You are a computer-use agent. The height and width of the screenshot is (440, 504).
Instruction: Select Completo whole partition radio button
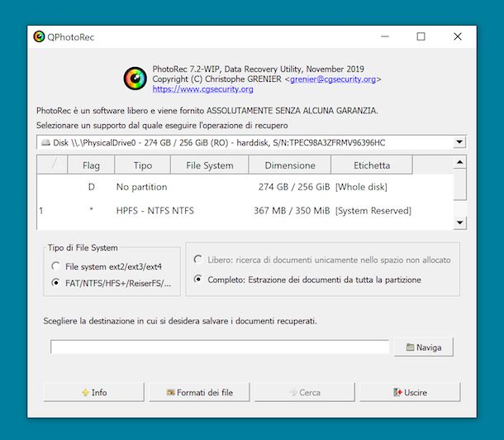pyautogui.click(x=198, y=280)
